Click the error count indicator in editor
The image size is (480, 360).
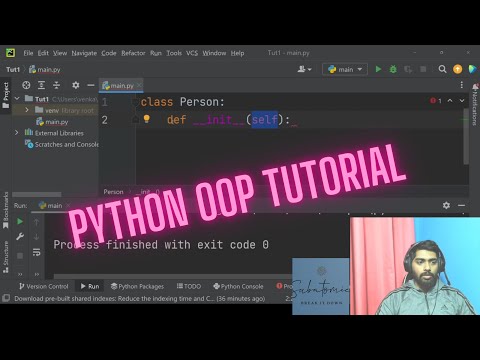[x=436, y=100]
